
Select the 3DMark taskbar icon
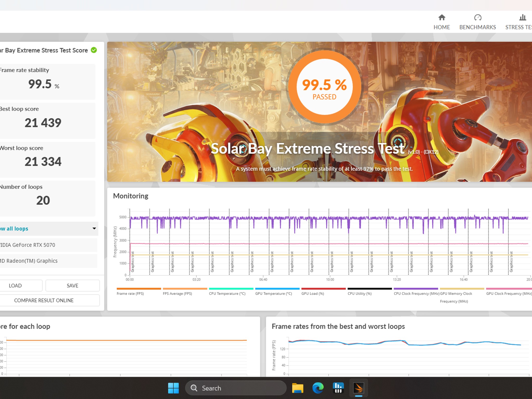pos(358,388)
